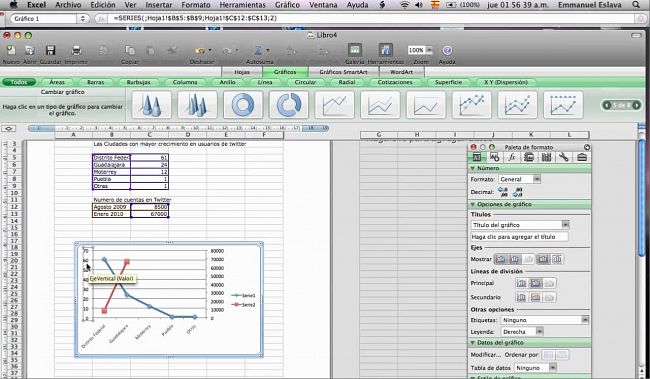The height and width of the screenshot is (379, 650).
Task: Open the Tabla de datos dropdown
Action: [x=536, y=368]
